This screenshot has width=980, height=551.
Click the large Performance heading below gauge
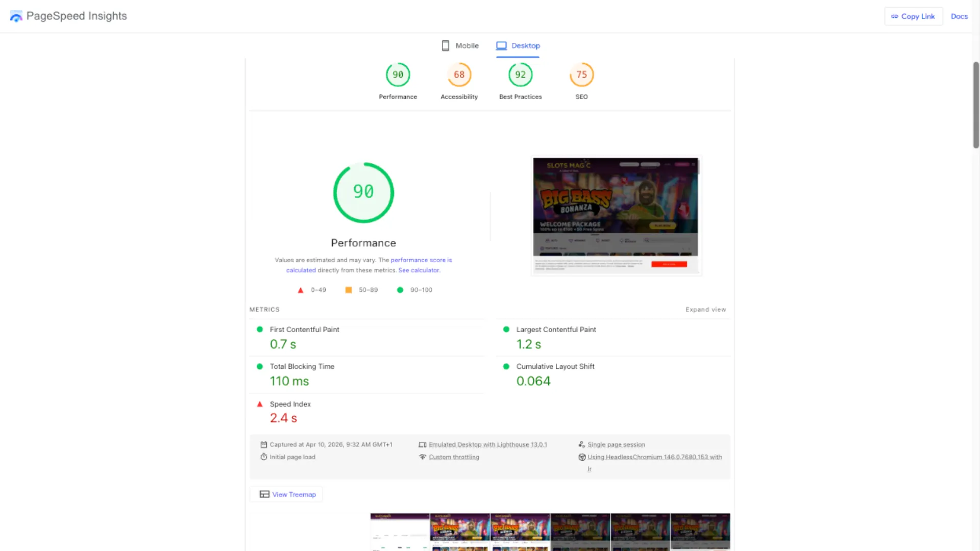(363, 243)
